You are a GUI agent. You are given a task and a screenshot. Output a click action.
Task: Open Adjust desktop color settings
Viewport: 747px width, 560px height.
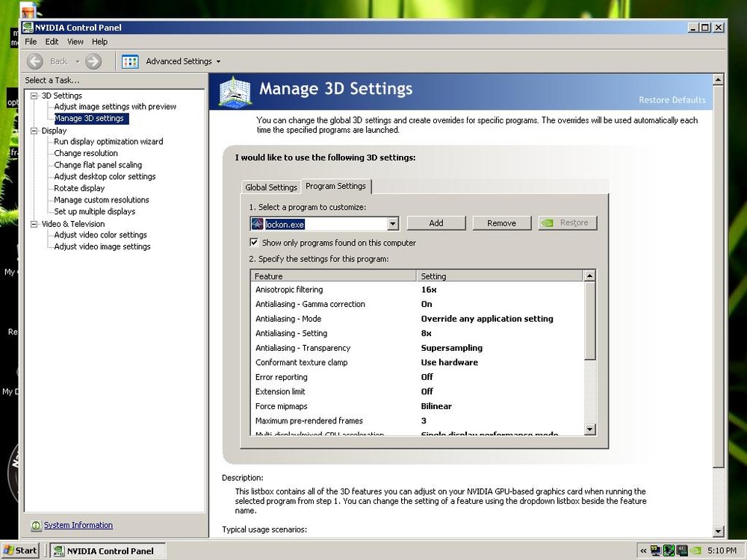(105, 176)
